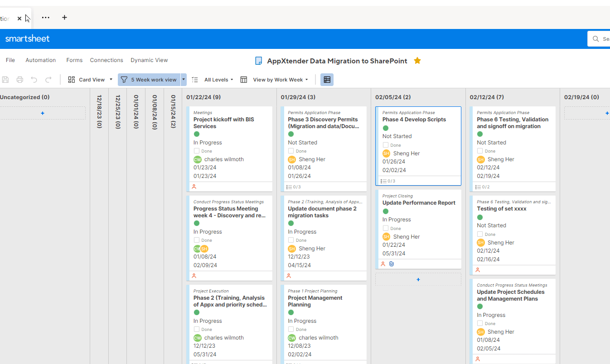Check Done on Phase 6 Testing, Validation and signoff card
Image resolution: width=610 pixels, height=364 pixels.
[x=480, y=151]
